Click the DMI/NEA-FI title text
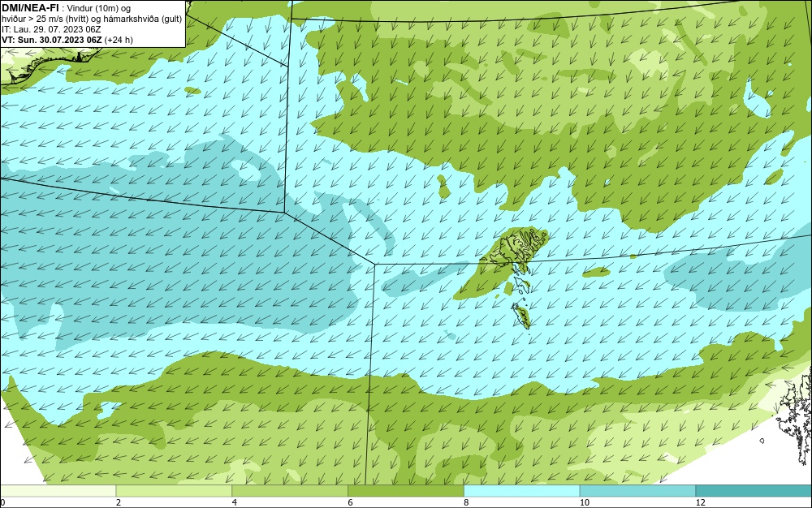Viewport: 812px width, 508px height. pyautogui.click(x=31, y=8)
